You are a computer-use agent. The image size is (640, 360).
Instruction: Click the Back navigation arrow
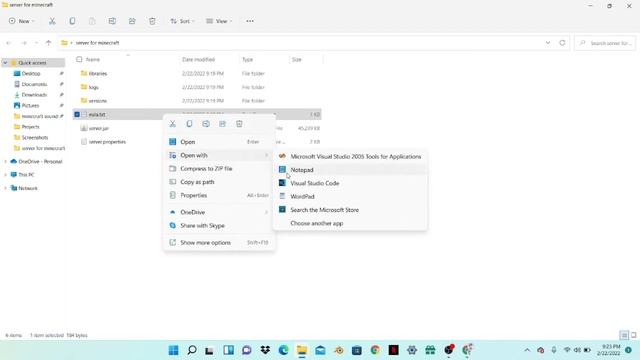click(x=9, y=43)
